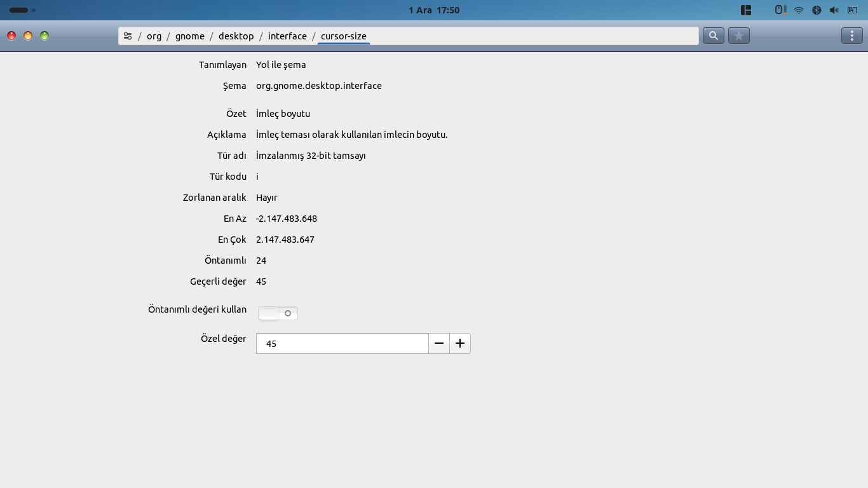Open the Wi-Fi network indicator
The image size is (868, 488).
coord(799,10)
